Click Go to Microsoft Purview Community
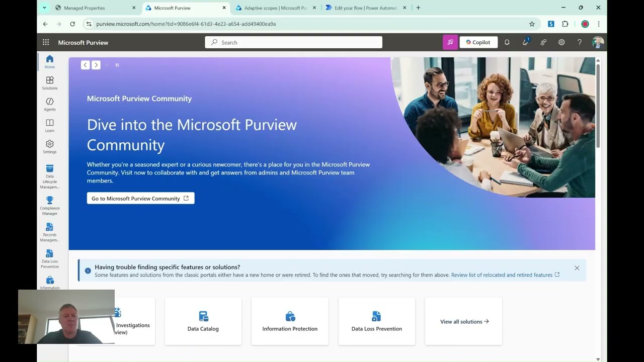The height and width of the screenshot is (362, 644). (x=140, y=198)
